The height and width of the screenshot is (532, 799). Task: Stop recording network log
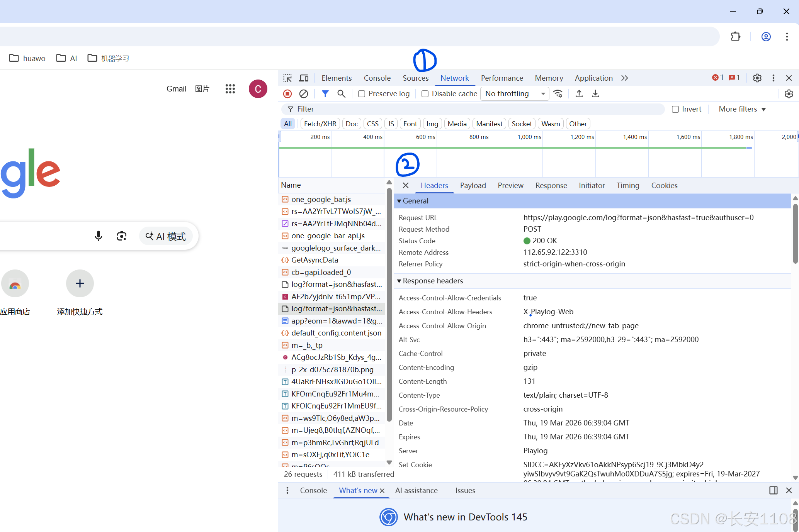[287, 94]
